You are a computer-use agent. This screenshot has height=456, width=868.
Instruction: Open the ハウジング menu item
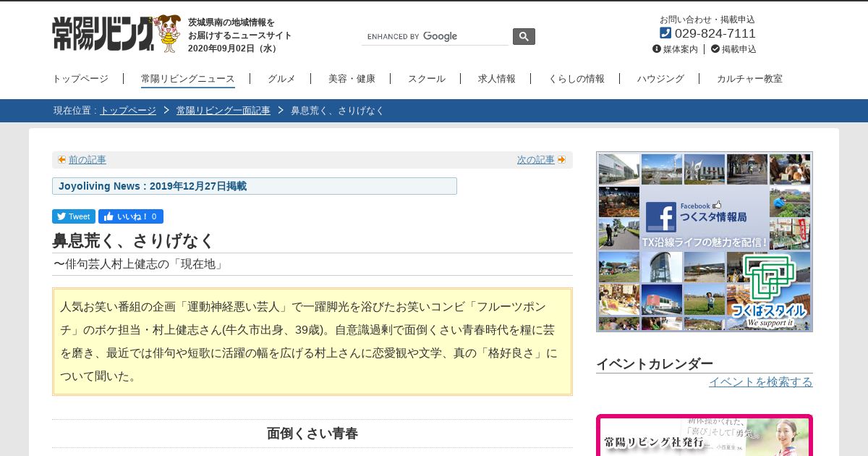(660, 79)
